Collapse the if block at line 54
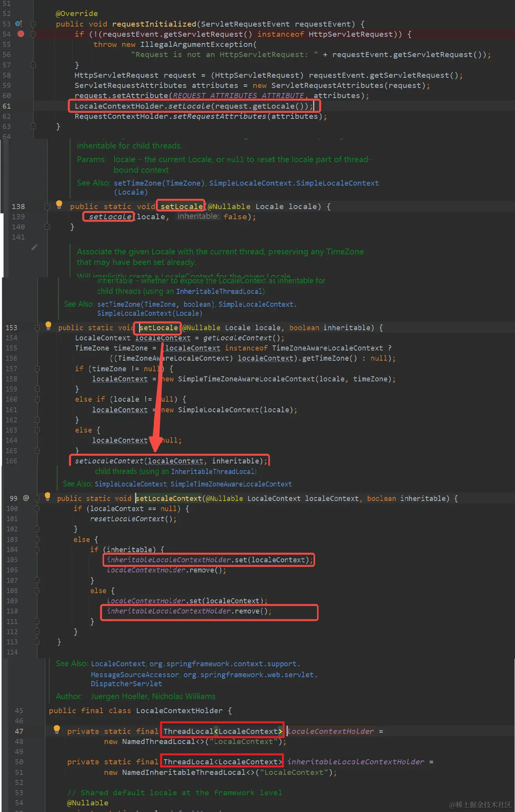 (33, 34)
